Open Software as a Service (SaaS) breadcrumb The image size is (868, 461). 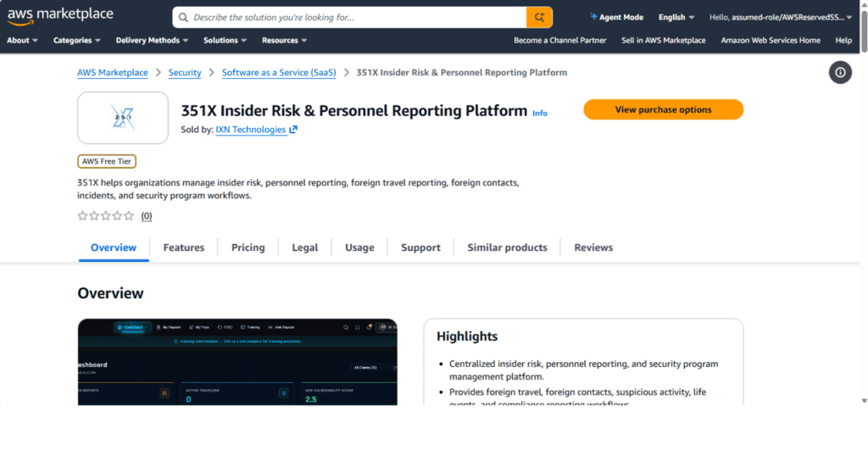click(x=279, y=73)
